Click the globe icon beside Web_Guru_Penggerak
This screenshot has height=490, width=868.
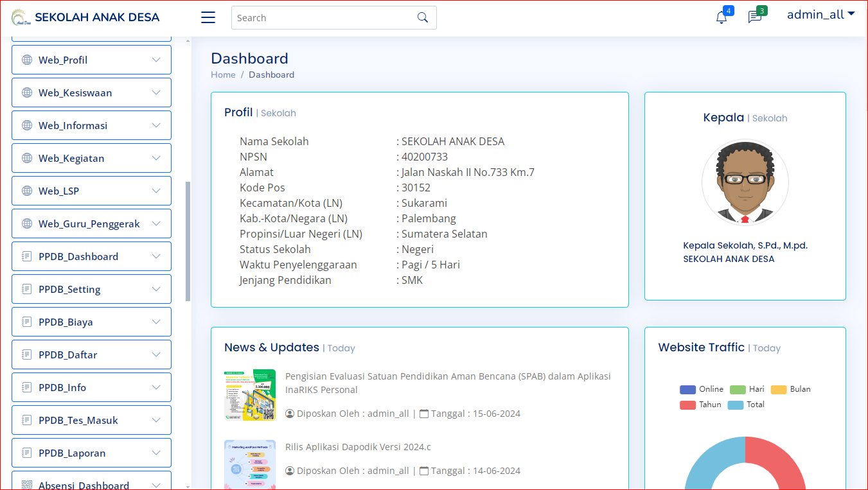27,223
